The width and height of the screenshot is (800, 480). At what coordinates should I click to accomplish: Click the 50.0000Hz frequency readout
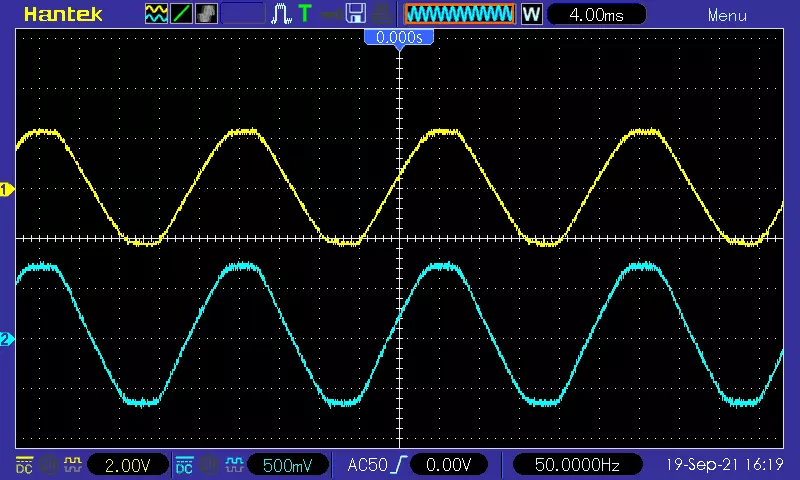(x=577, y=465)
